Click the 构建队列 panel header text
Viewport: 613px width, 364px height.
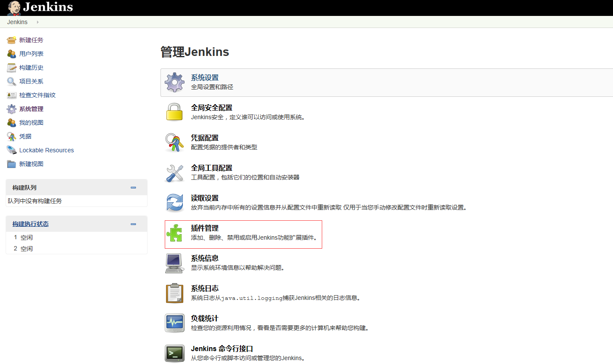[25, 188]
